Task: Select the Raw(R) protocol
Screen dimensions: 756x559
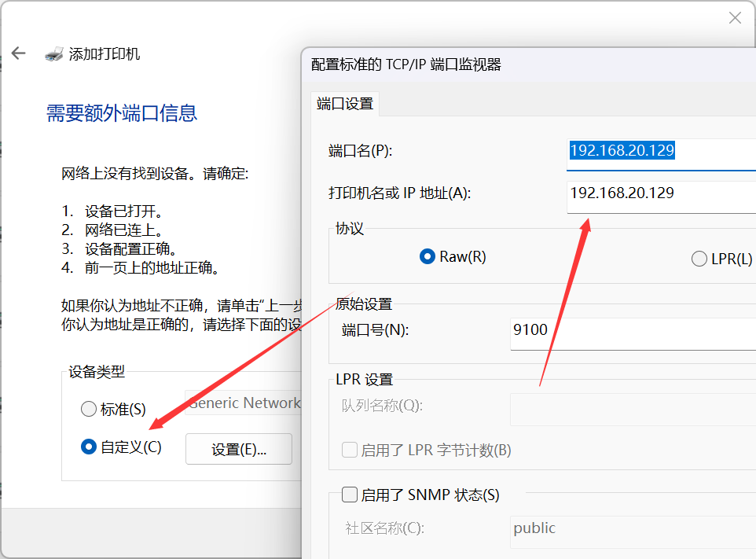Action: point(427,256)
